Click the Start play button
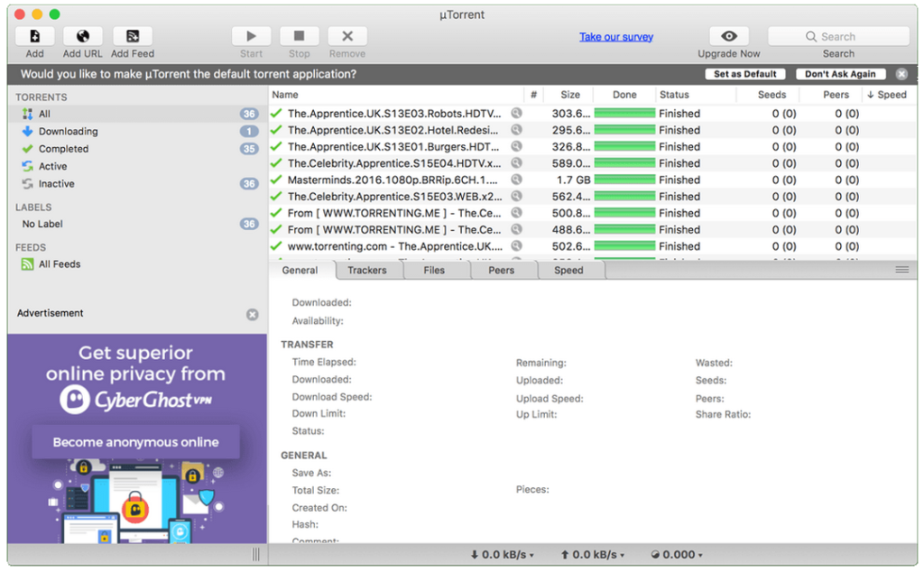 pyautogui.click(x=251, y=36)
